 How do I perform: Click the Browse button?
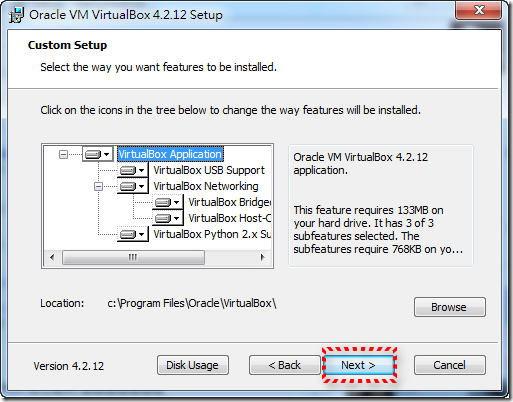pyautogui.click(x=450, y=307)
